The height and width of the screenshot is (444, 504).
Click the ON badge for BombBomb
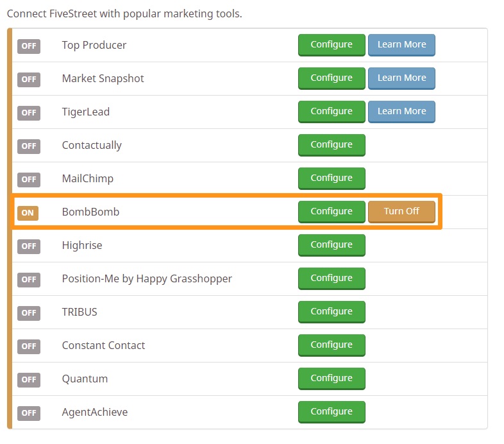pyautogui.click(x=28, y=212)
